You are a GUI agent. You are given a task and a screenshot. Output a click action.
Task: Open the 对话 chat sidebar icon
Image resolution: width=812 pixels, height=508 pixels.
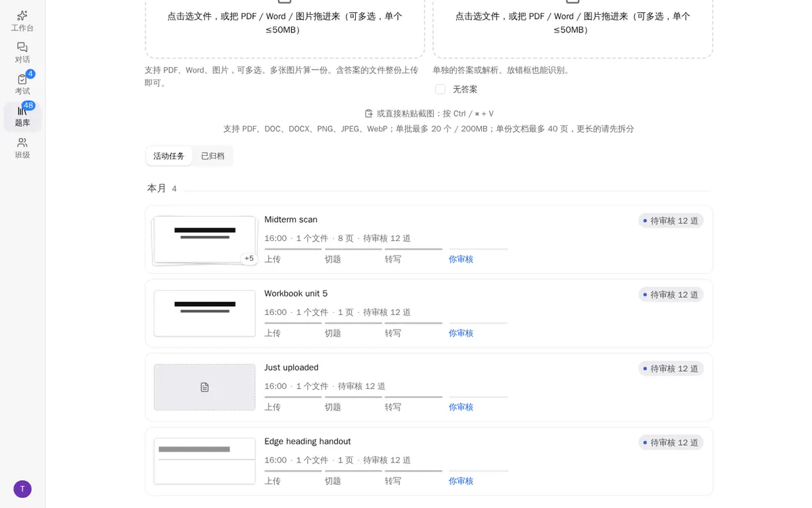click(22, 53)
